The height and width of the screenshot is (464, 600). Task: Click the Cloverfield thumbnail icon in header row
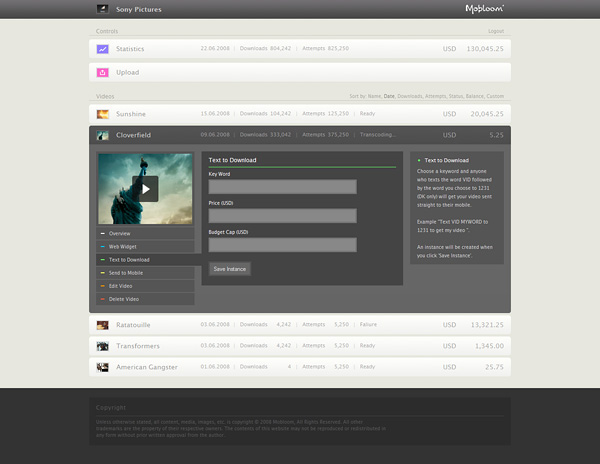[103, 135]
